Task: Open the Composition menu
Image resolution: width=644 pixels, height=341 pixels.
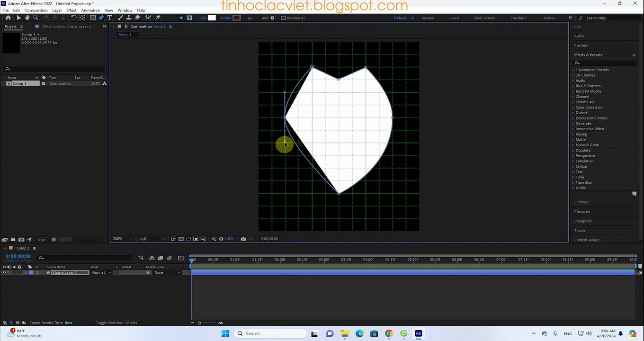Action: [36, 10]
